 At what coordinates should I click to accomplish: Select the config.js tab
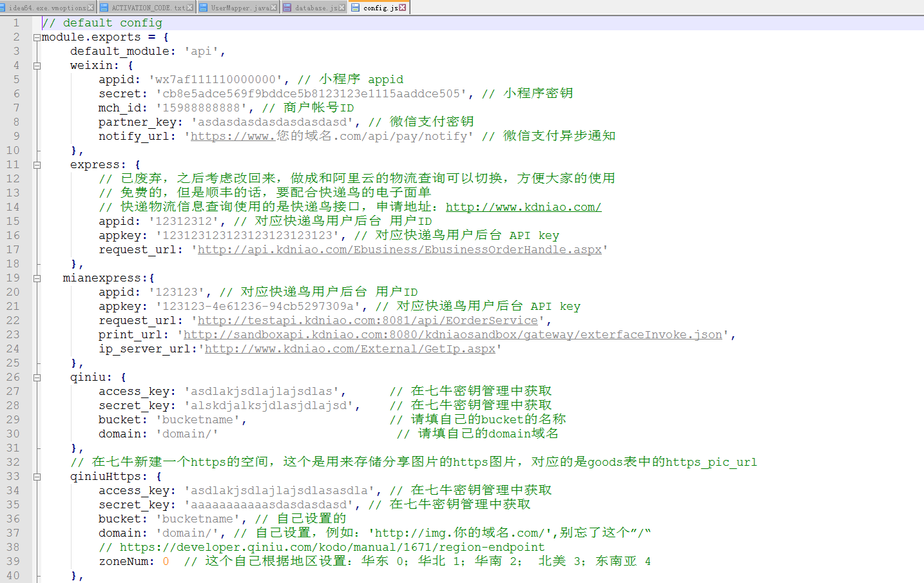[380, 8]
